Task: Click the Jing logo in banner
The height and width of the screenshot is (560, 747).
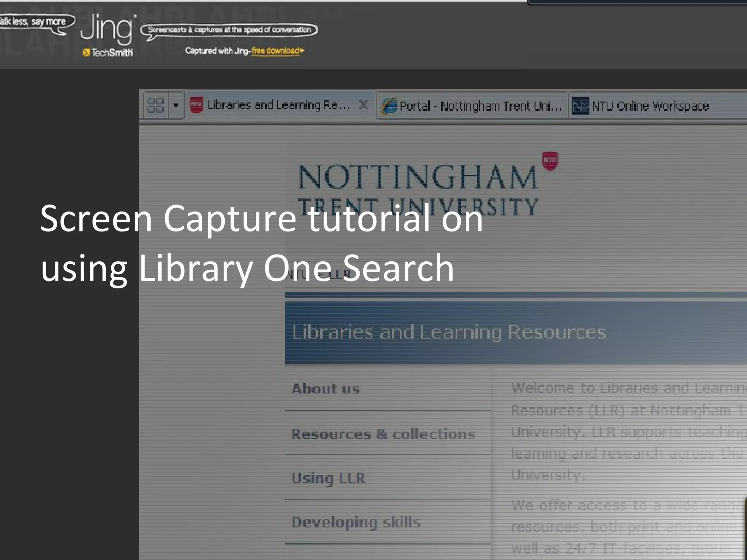Action: pos(108,28)
